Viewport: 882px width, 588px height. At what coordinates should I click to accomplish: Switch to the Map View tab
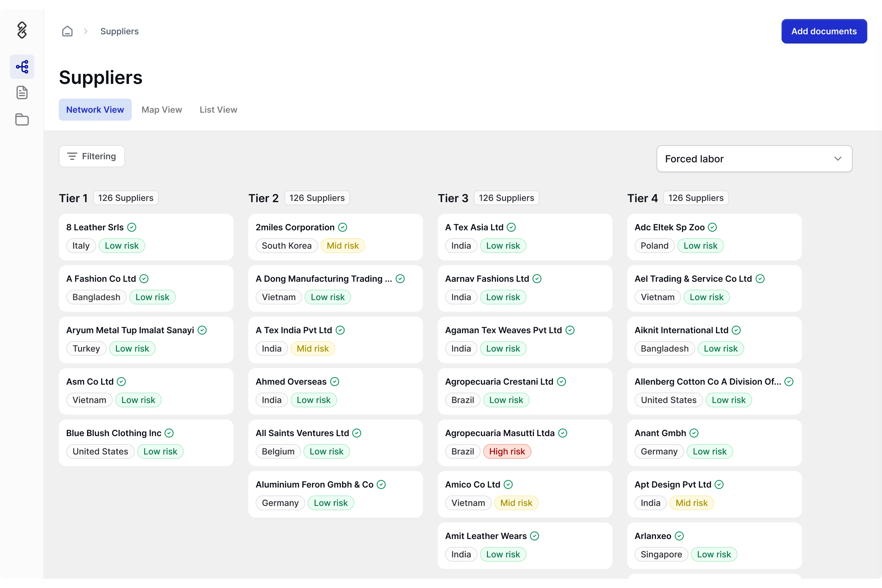[162, 110]
